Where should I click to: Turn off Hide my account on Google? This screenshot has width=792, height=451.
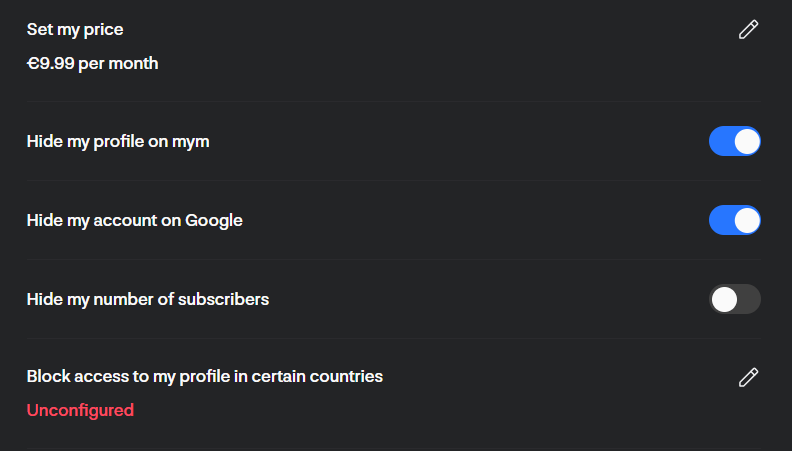(734, 220)
